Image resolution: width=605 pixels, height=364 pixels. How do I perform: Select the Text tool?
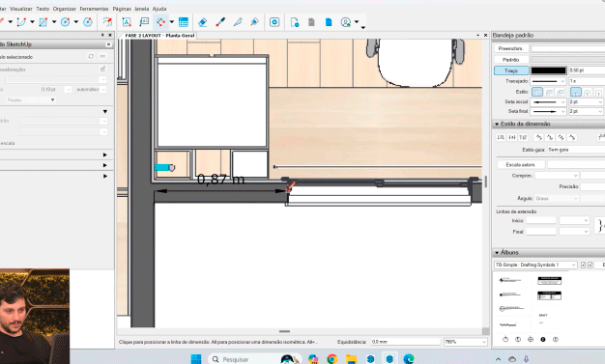[x=127, y=22]
